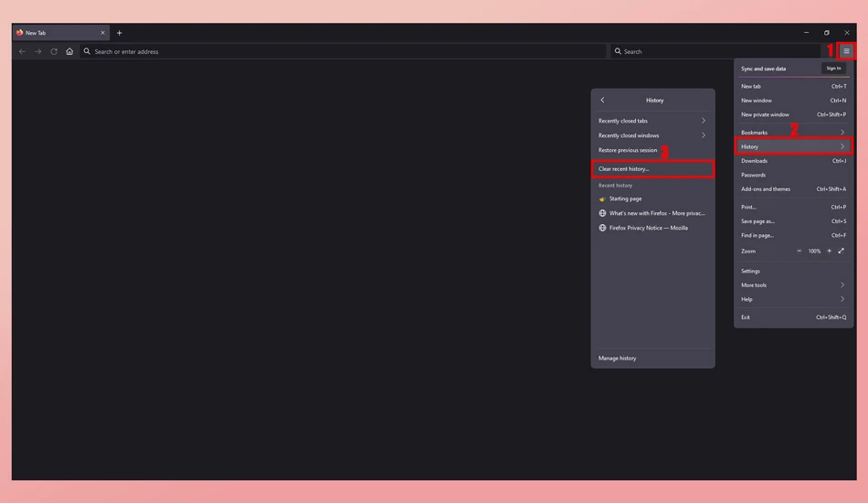This screenshot has height=503, width=868.
Task: Enter full screen via zoom row icon
Action: click(842, 251)
